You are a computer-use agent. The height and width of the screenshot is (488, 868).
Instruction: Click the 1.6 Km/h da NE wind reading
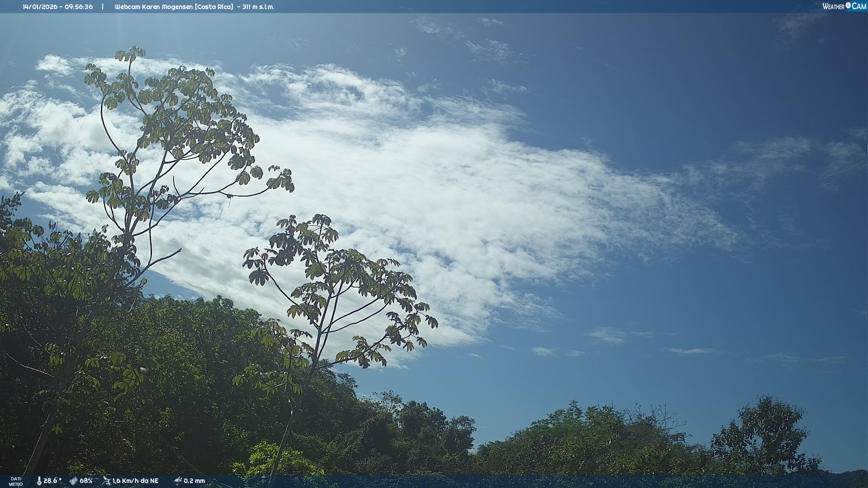pos(135,481)
